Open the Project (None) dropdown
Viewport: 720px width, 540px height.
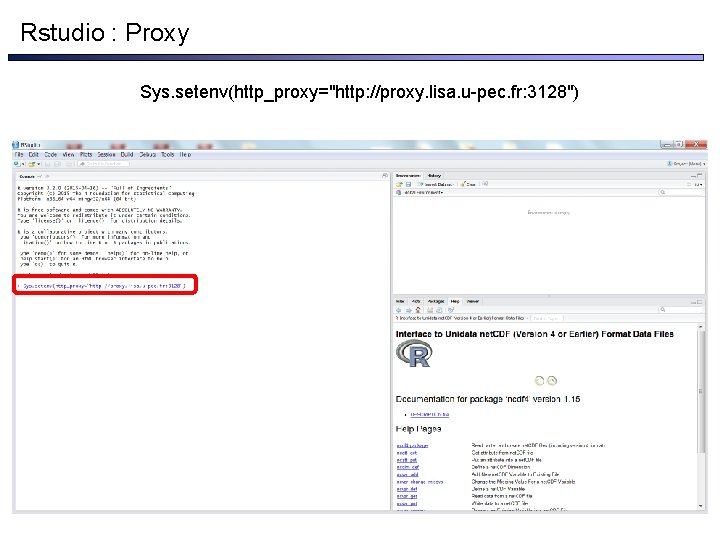point(686,164)
